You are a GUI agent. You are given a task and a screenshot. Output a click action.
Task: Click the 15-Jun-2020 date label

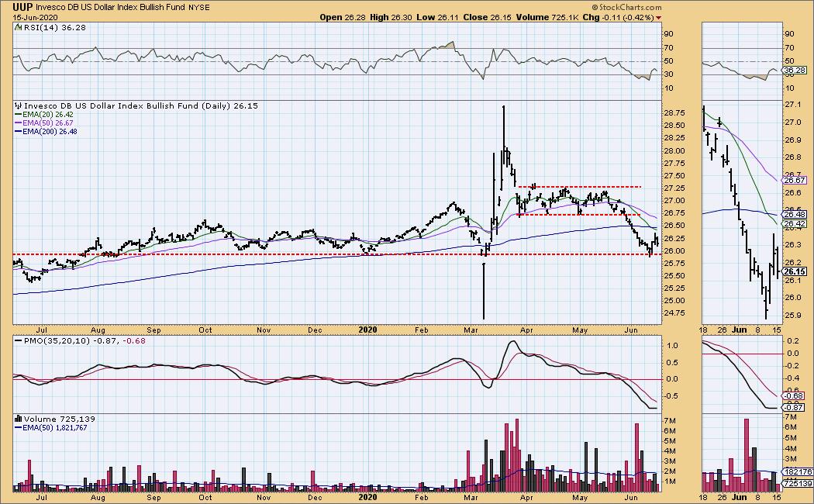point(36,17)
